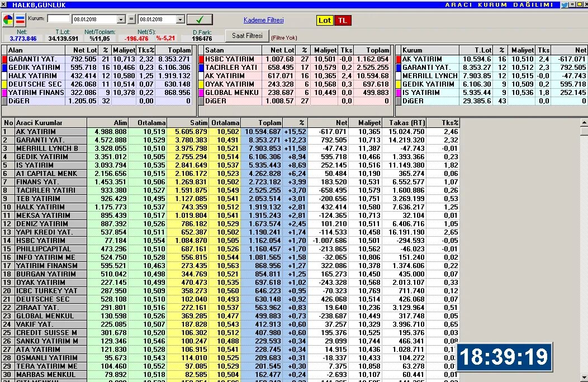Select CREDIT SUISSE M row
Image resolution: width=588 pixels, height=382 pixels.
(x=231, y=332)
